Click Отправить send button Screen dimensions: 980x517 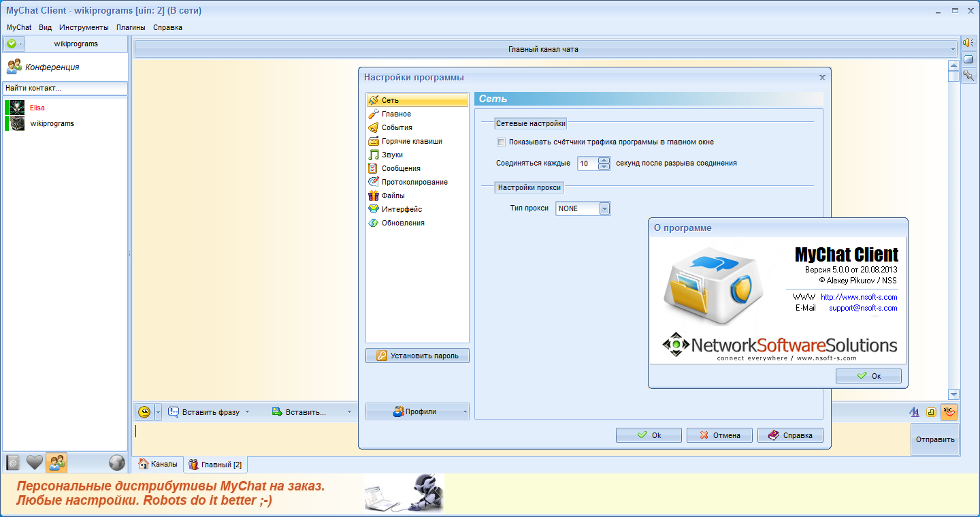[x=935, y=439]
